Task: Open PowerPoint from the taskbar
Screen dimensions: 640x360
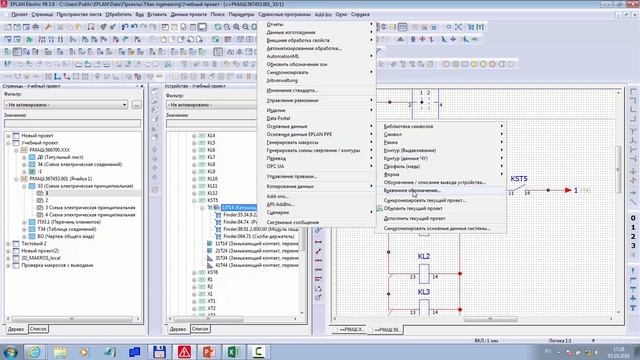Action: pos(209,351)
